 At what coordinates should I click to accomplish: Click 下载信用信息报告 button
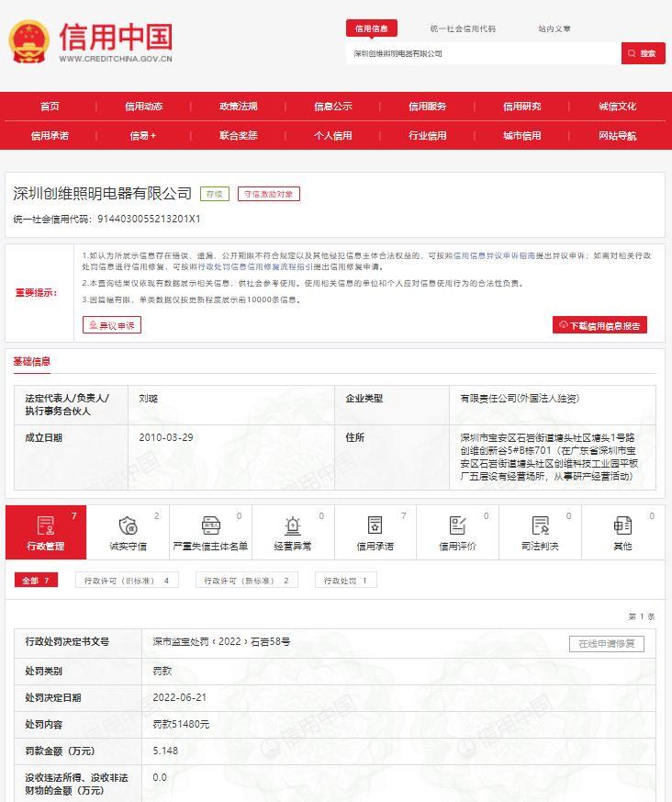(x=599, y=325)
